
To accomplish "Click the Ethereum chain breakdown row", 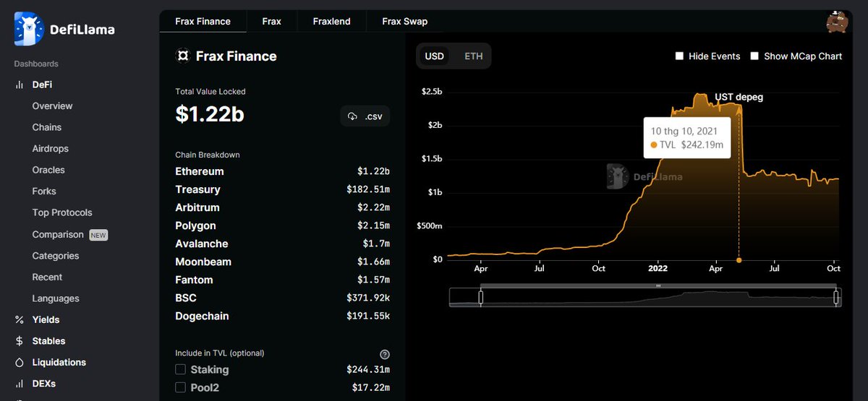I will pyautogui.click(x=282, y=171).
